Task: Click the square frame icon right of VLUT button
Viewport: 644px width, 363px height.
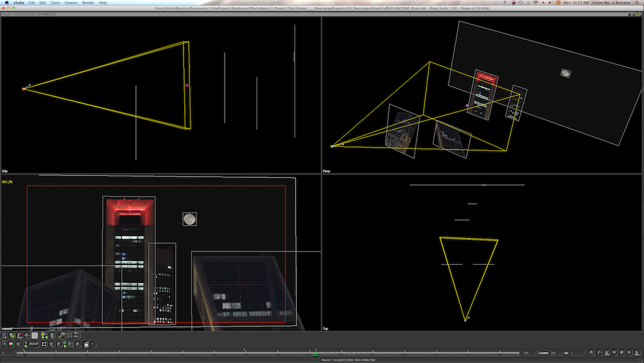Action: pyautogui.click(x=44, y=344)
